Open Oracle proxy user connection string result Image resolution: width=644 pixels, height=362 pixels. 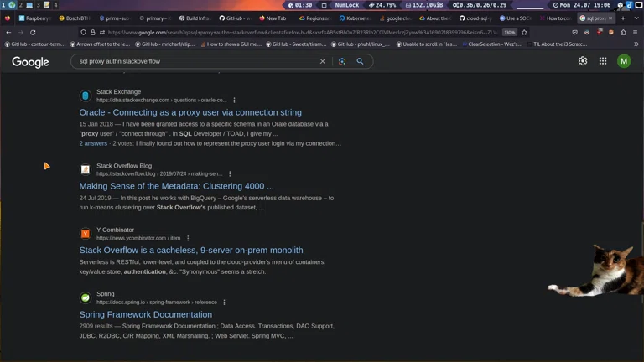point(190,112)
